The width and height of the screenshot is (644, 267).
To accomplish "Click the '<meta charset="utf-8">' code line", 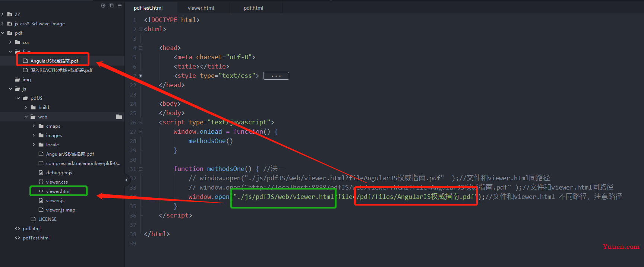I will pyautogui.click(x=214, y=57).
